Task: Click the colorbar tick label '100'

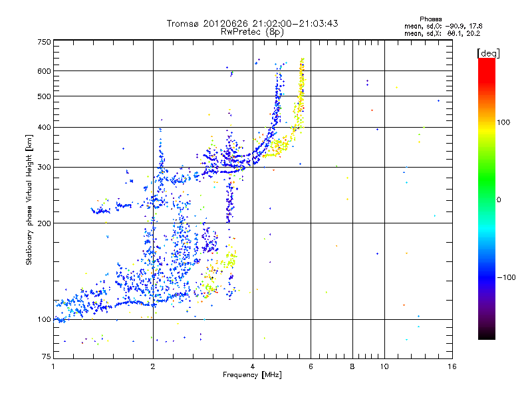Action: click(x=503, y=122)
